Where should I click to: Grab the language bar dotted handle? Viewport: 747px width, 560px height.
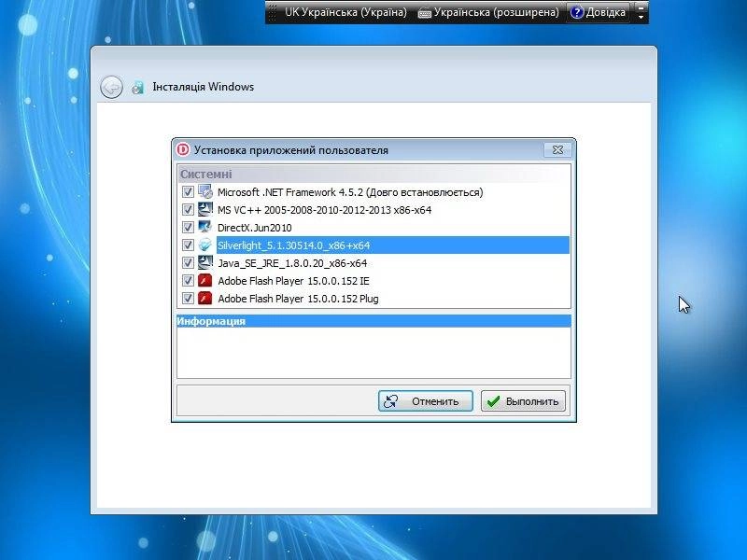(x=273, y=12)
